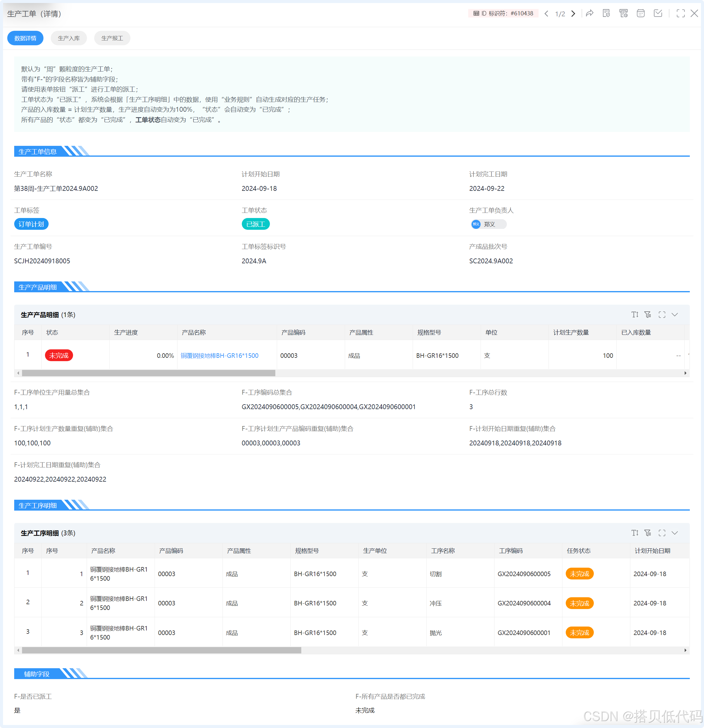Viewport: 704px width, 728px height.
Task: Click the checkmark task icon in header
Action: (658, 14)
